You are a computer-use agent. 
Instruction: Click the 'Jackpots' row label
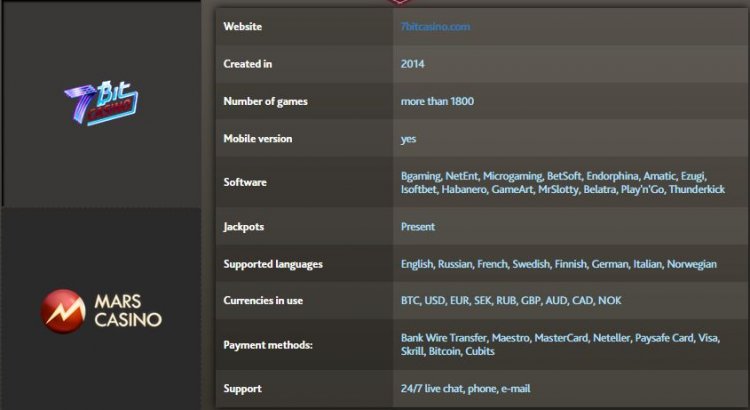243,227
